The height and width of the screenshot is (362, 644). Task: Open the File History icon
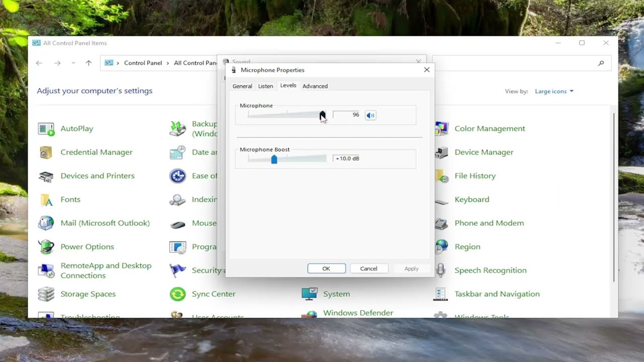point(441,176)
